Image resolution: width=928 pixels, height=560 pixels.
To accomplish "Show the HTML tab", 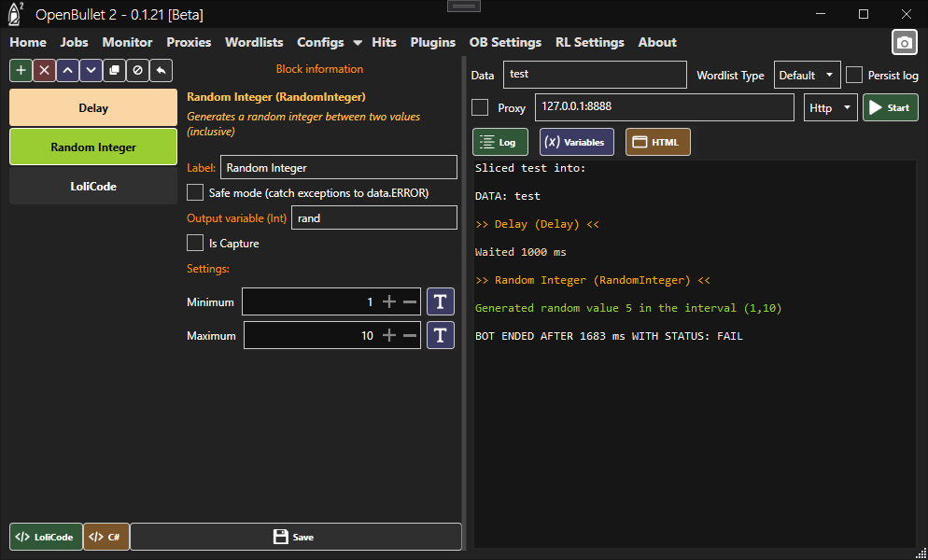I will [x=657, y=142].
